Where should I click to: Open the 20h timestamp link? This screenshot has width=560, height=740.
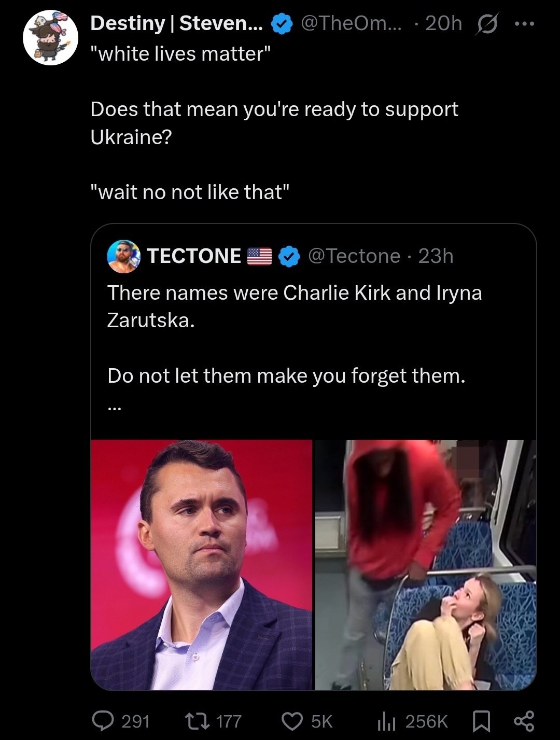(443, 23)
